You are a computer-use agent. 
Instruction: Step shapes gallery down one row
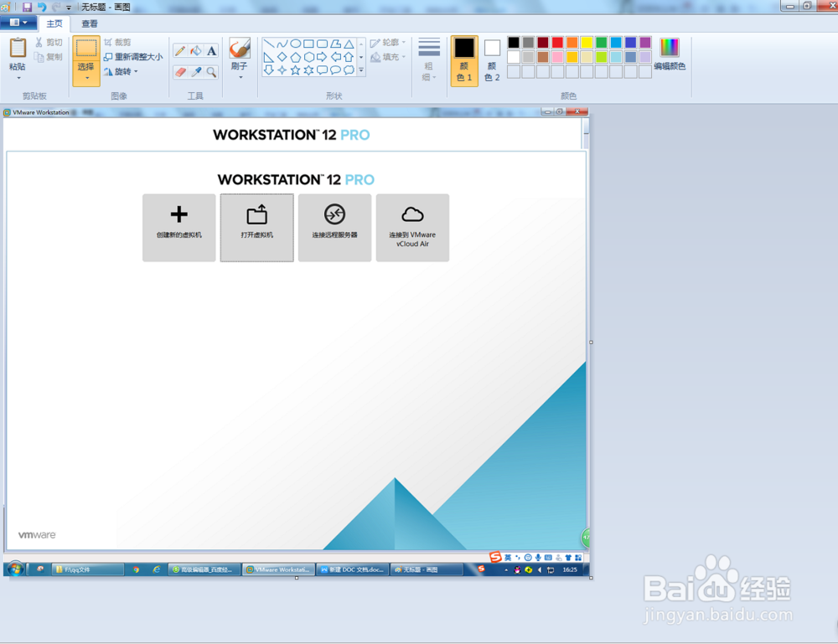(x=361, y=57)
